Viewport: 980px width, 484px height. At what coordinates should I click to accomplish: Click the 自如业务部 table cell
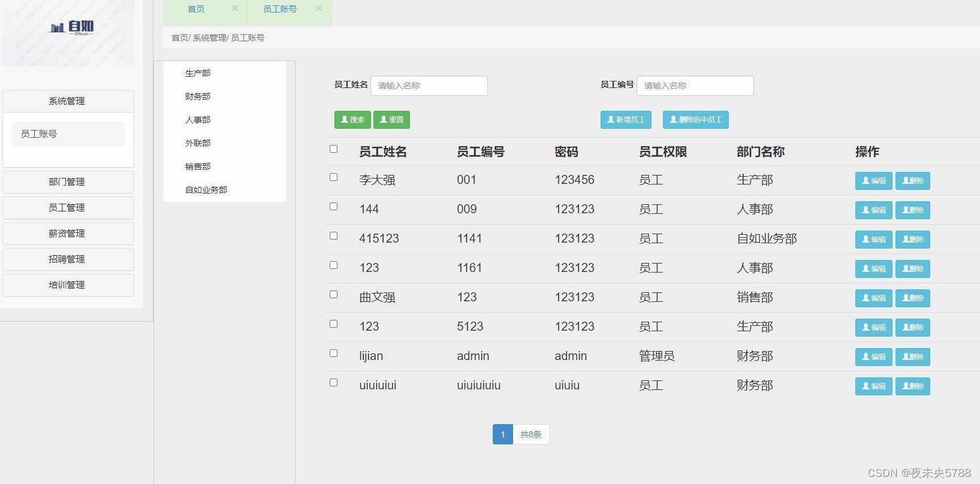click(767, 239)
